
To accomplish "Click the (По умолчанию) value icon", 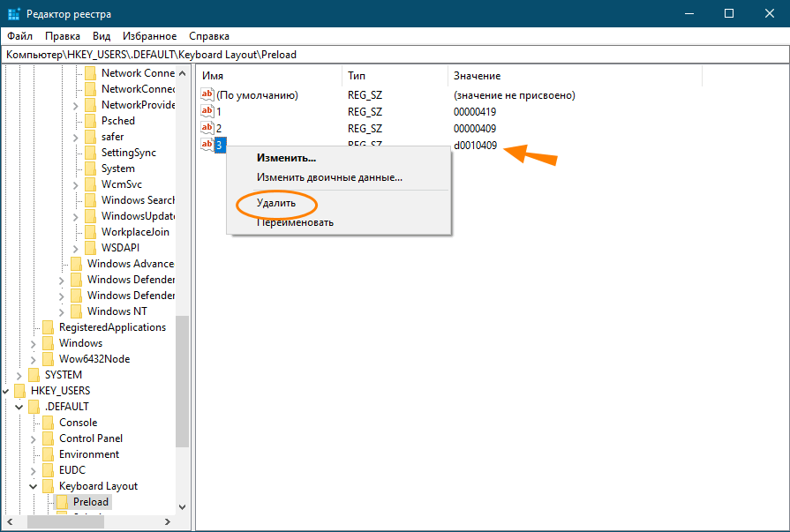I will point(207,95).
